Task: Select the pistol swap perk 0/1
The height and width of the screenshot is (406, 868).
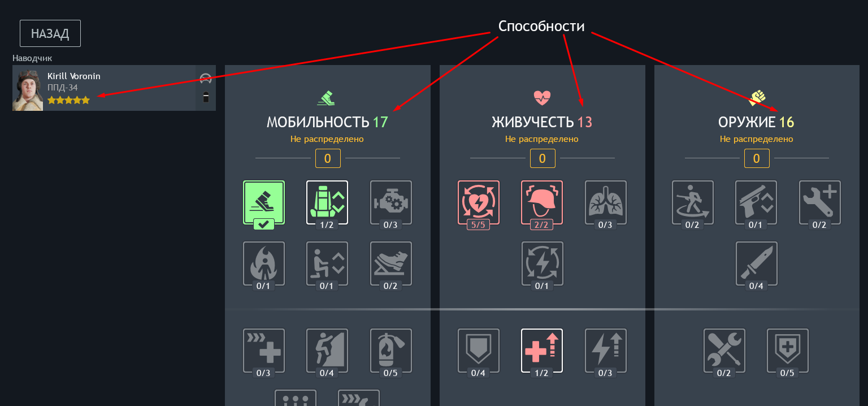Action: click(756, 202)
